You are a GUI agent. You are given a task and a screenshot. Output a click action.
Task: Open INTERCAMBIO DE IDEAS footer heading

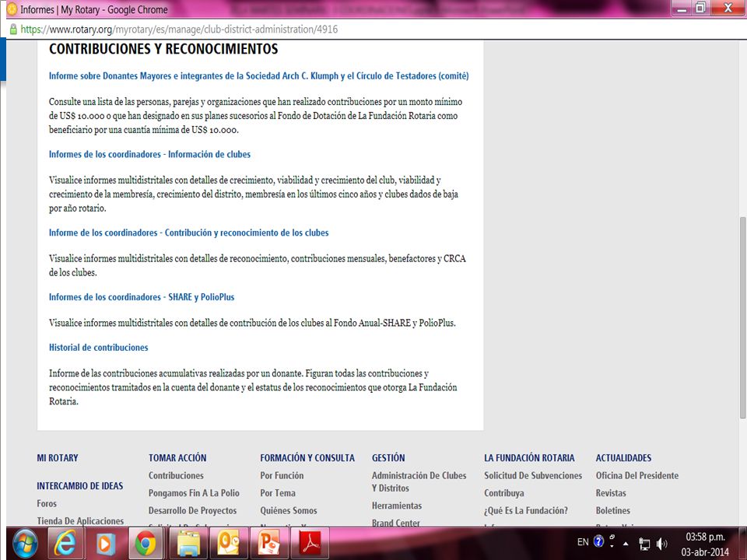click(80, 486)
